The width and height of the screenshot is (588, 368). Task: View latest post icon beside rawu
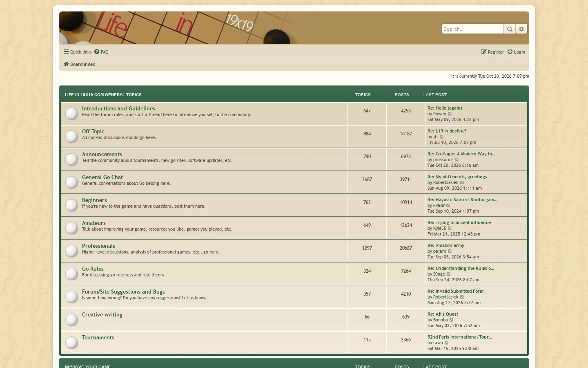click(447, 343)
